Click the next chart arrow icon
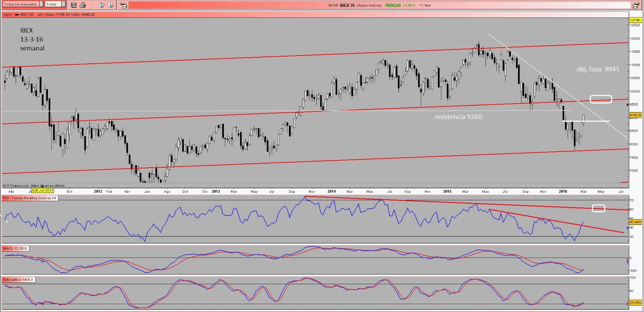Screen dimensions: 644x312 [x=636, y=6]
